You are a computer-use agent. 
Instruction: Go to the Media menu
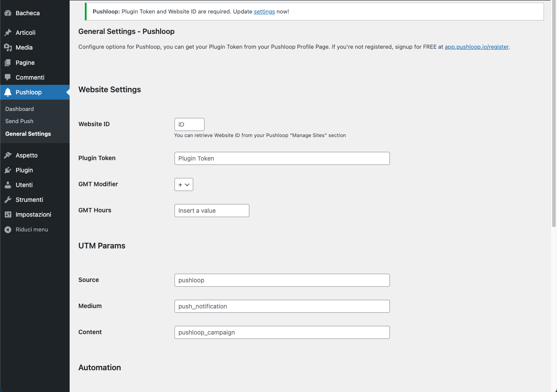point(35,47)
